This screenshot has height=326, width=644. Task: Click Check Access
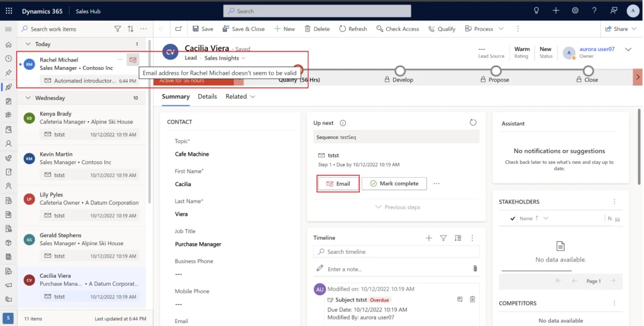[397, 29]
